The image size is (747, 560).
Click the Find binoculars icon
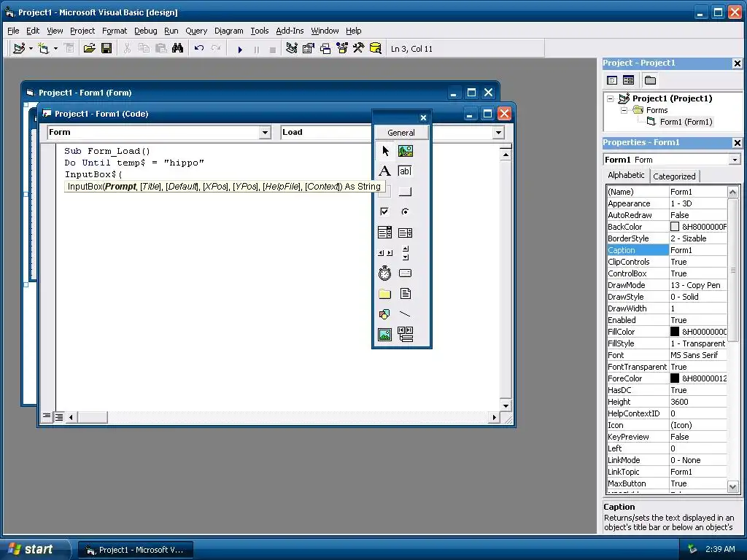pos(178,48)
